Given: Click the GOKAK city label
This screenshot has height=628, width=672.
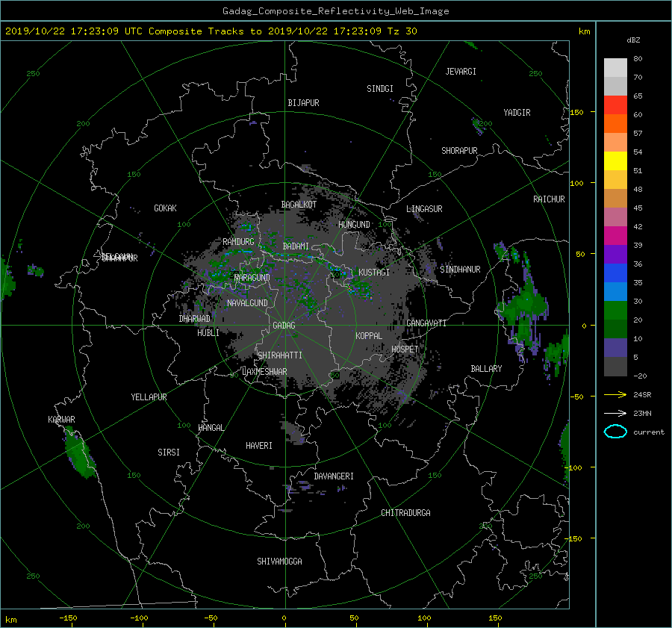Looking at the screenshot, I should tap(166, 208).
